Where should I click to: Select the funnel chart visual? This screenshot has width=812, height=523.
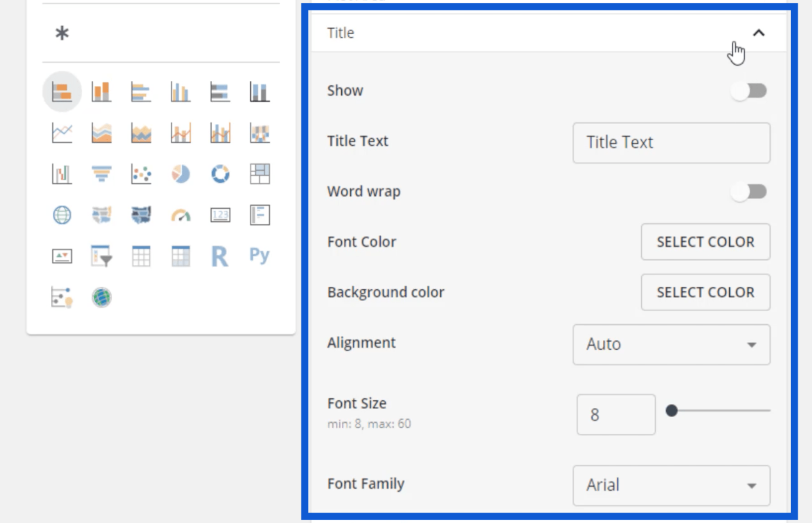[x=101, y=174]
